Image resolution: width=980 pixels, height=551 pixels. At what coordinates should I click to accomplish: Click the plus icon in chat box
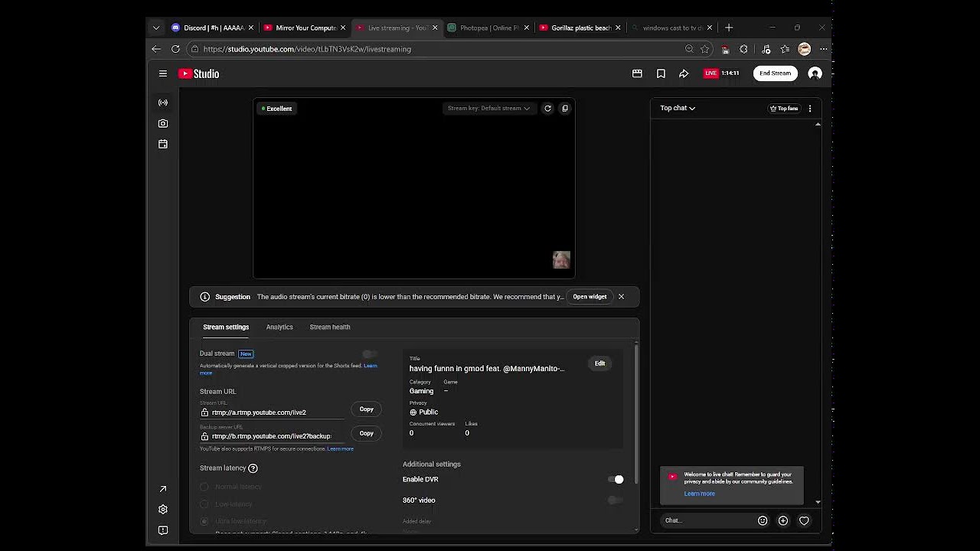coord(783,520)
